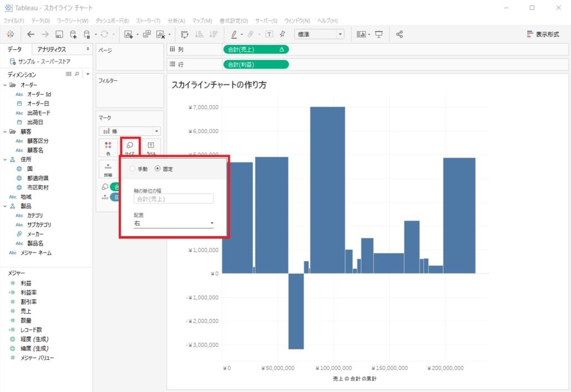The image size is (571, 392).
Task: Select the 手動 radio button
Action: click(x=133, y=168)
